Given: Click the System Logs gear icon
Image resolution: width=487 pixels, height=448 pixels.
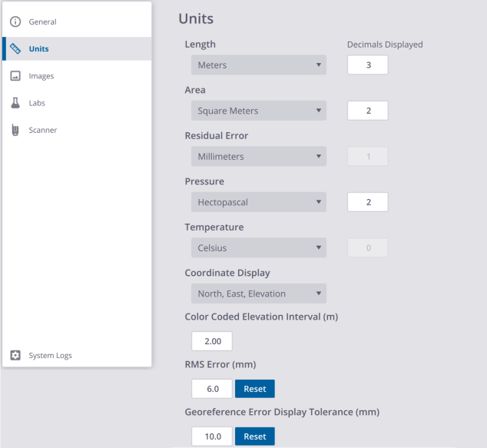Looking at the screenshot, I should (x=15, y=355).
